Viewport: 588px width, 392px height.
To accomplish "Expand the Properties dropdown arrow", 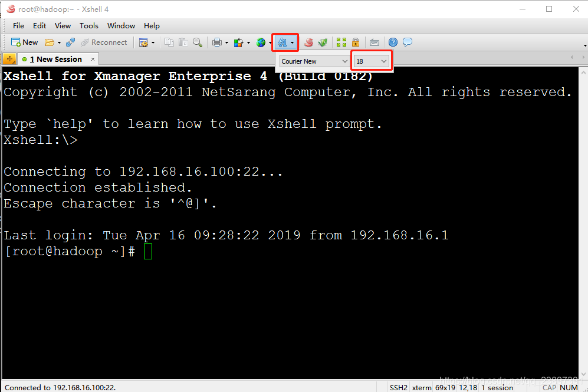I will [x=153, y=42].
